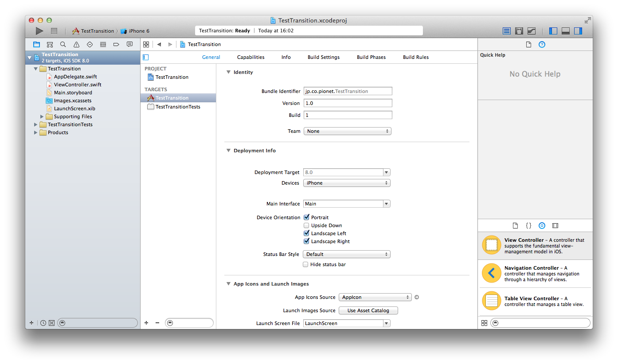The height and width of the screenshot is (364, 618).
Task: Collapse App Icons and Launch Images section
Action: 228,284
